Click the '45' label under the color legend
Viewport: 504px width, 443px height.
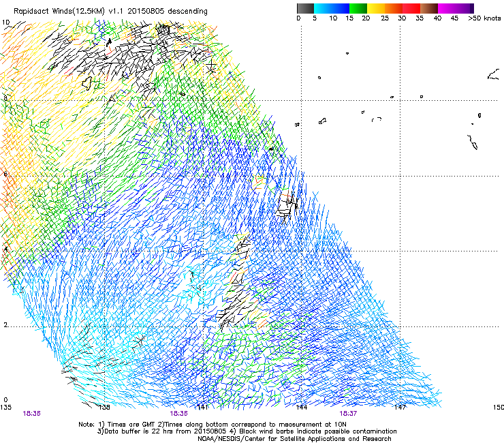tap(454, 18)
